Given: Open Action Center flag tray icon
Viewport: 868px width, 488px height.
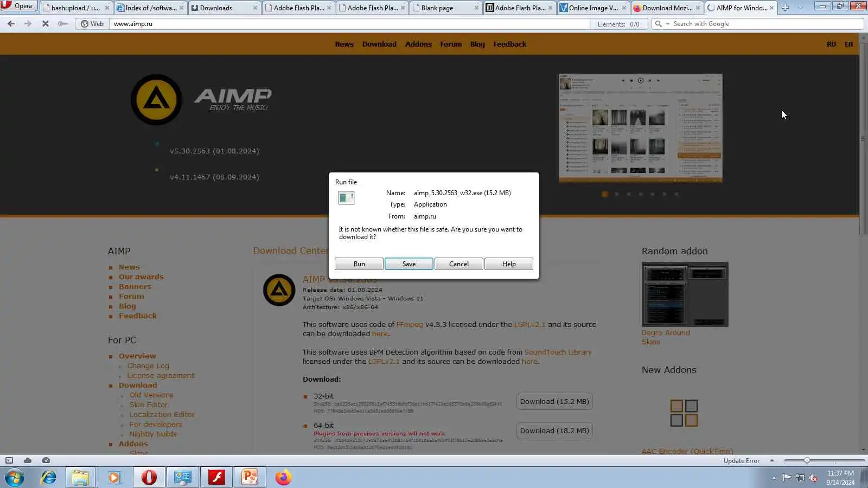Looking at the screenshot, I should [x=787, y=478].
